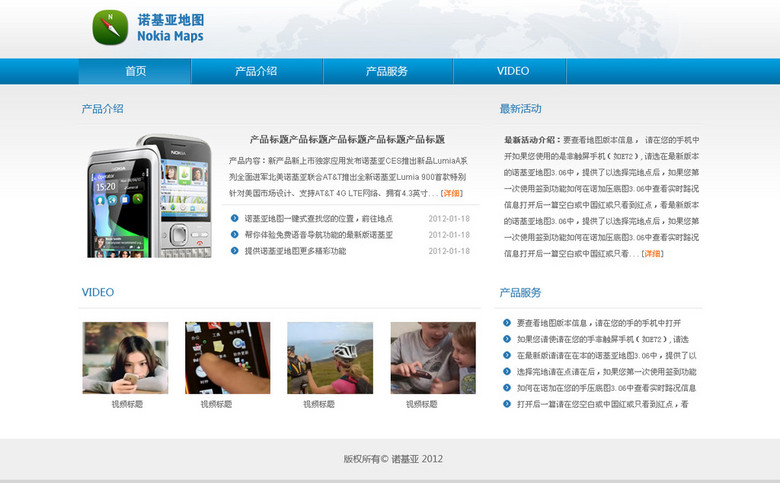Open news item 帮你体验免费语音导航功能的最新版诺基亚
The height and width of the screenshot is (483, 780).
coord(318,235)
